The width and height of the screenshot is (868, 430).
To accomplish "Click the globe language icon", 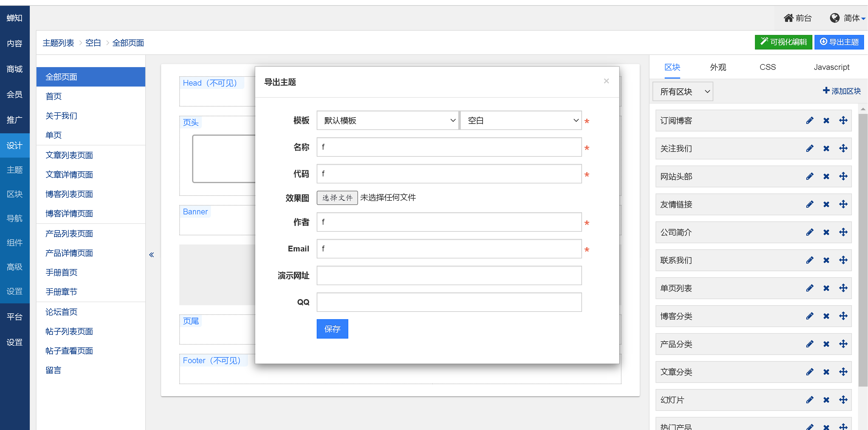I will coord(834,18).
